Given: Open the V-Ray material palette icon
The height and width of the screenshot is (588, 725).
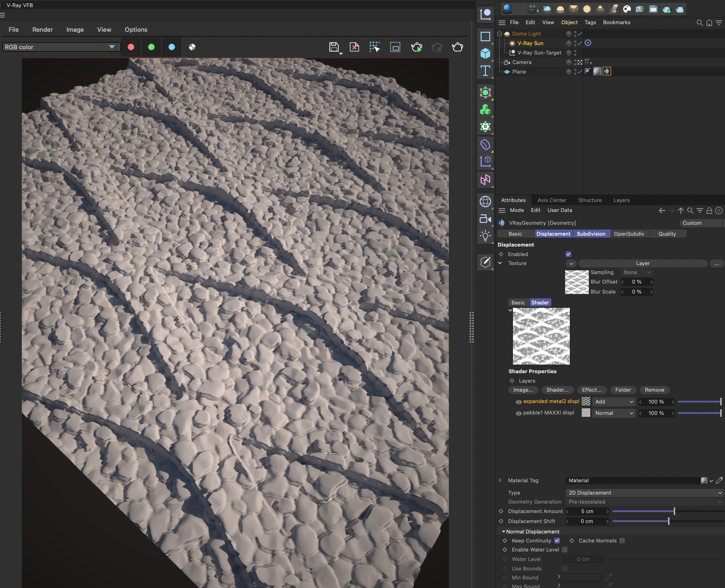Looking at the screenshot, I should pyautogui.click(x=507, y=9).
